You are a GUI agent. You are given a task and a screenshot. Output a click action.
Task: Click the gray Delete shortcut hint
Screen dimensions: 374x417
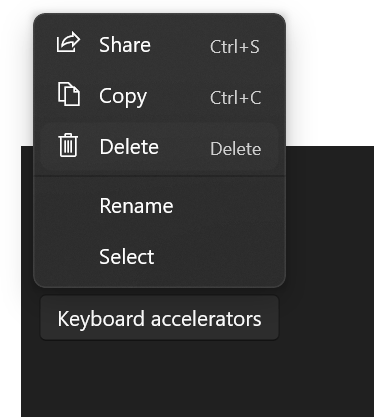point(236,149)
